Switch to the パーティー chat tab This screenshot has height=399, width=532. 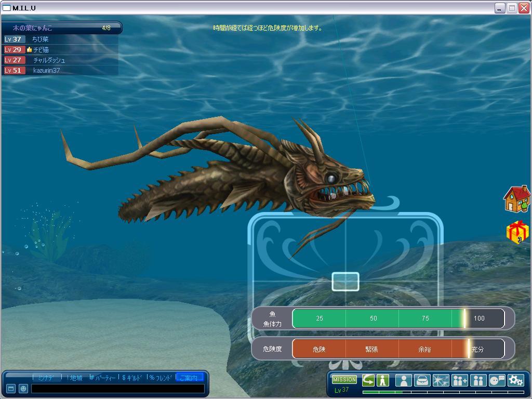tap(103, 378)
